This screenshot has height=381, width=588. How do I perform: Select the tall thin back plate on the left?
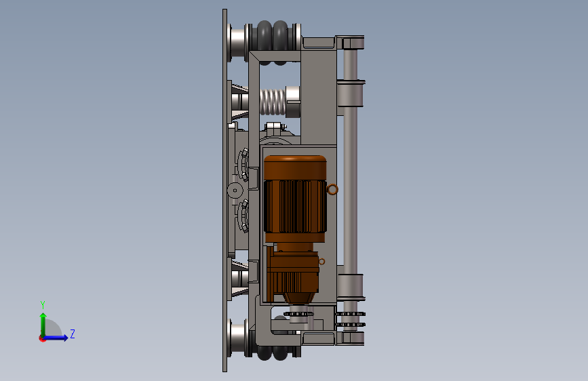click(224, 190)
